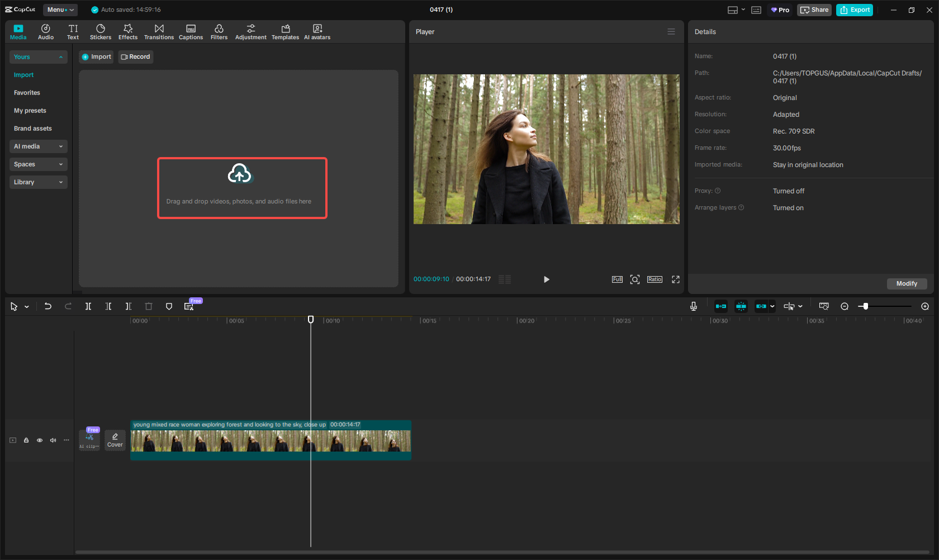The image size is (939, 560).
Task: Open the Effects panel
Action: (128, 32)
